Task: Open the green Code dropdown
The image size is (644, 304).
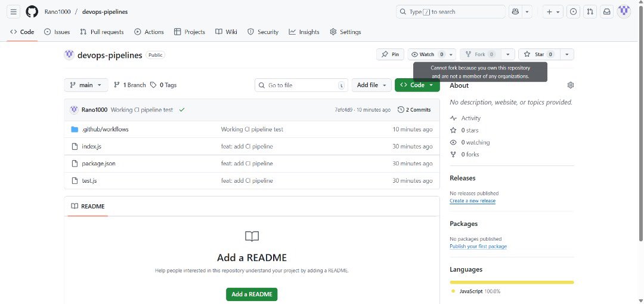Action: click(x=417, y=85)
